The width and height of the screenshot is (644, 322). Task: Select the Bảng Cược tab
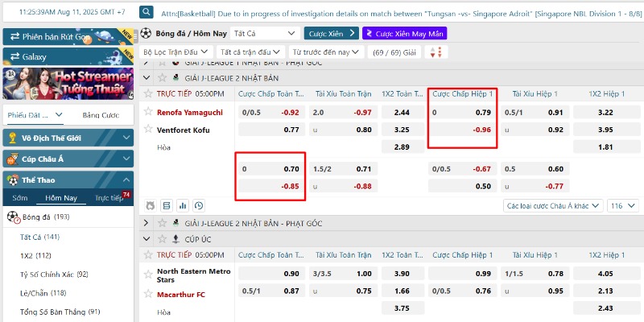[100, 115]
